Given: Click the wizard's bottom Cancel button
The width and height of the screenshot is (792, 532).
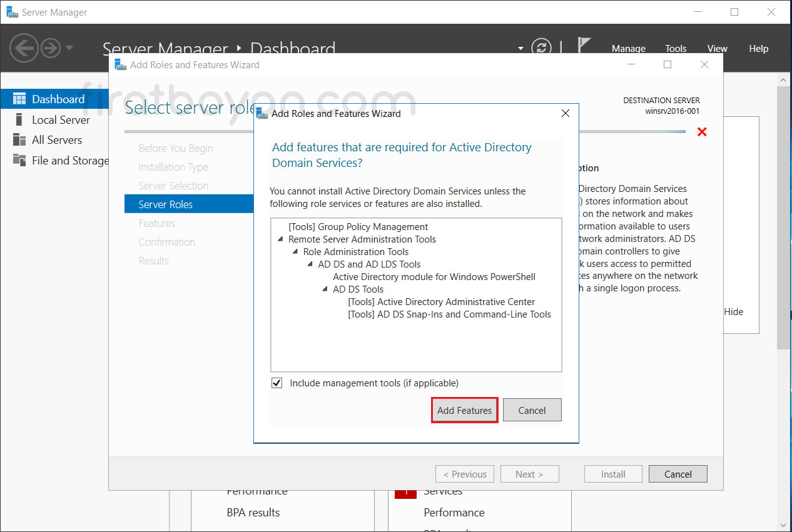Looking at the screenshot, I should coord(678,474).
